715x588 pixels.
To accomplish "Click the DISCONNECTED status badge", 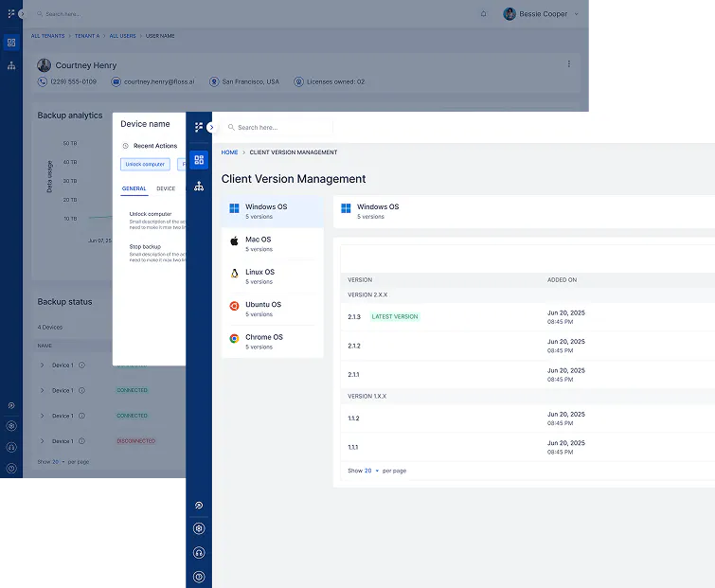I will coord(135,441).
